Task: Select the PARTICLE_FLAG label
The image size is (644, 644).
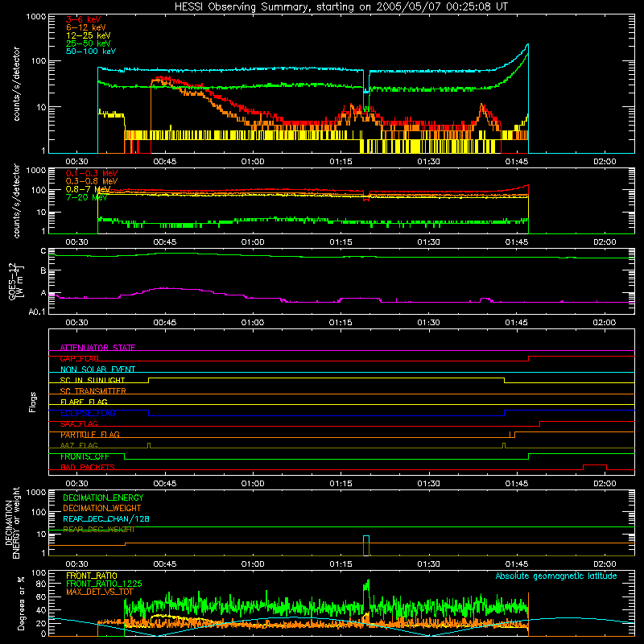Action: (x=90, y=435)
